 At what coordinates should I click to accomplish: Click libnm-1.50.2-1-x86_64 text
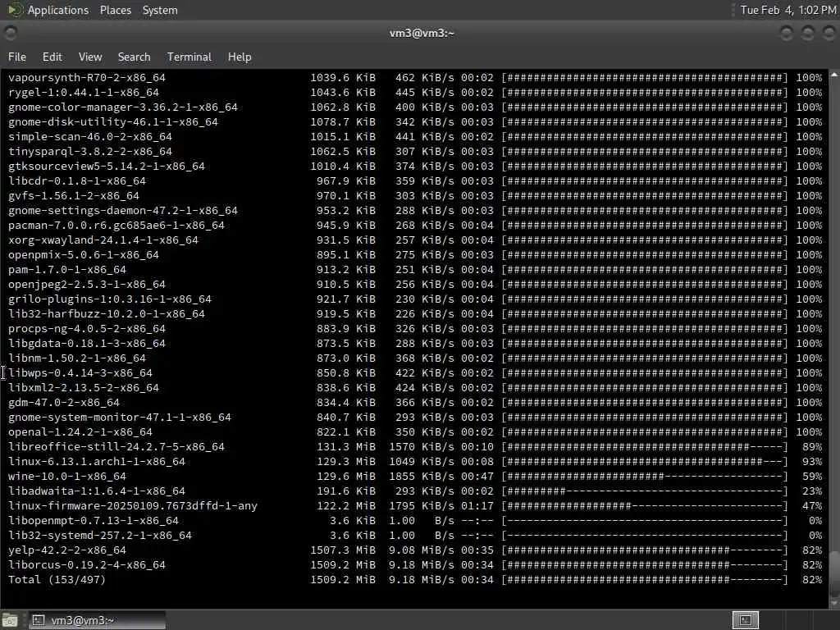pos(76,358)
